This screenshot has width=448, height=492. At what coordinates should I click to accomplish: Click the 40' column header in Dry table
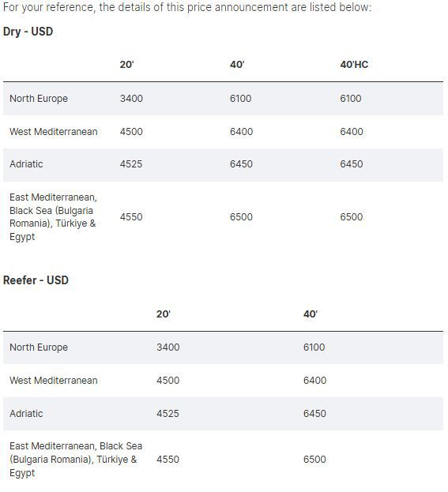[x=237, y=65]
